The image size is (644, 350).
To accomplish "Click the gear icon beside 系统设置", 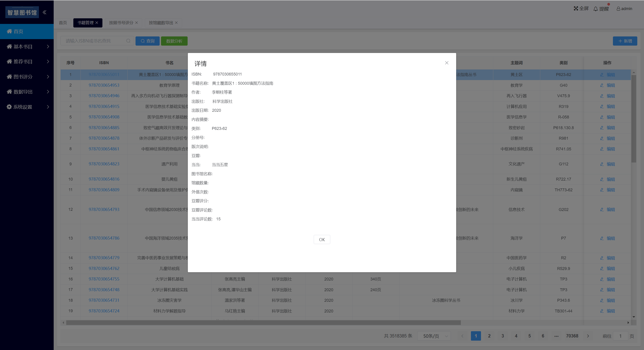I will tap(9, 107).
